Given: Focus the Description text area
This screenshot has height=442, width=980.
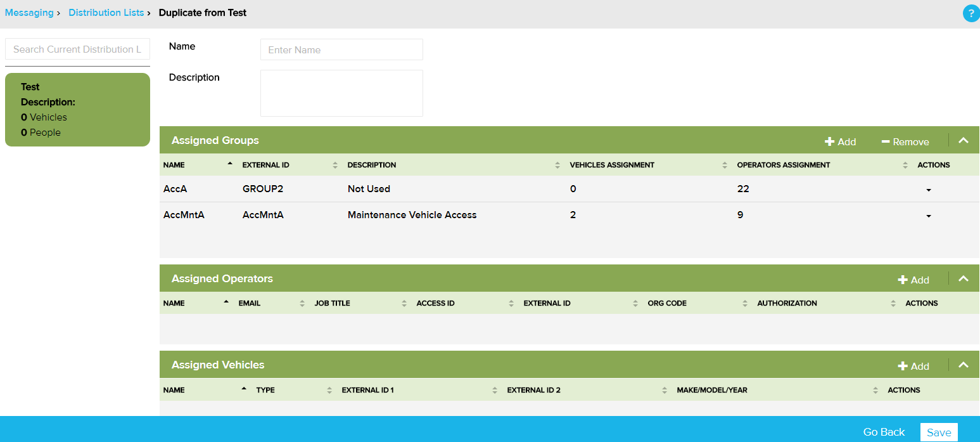Looking at the screenshot, I should point(341,93).
